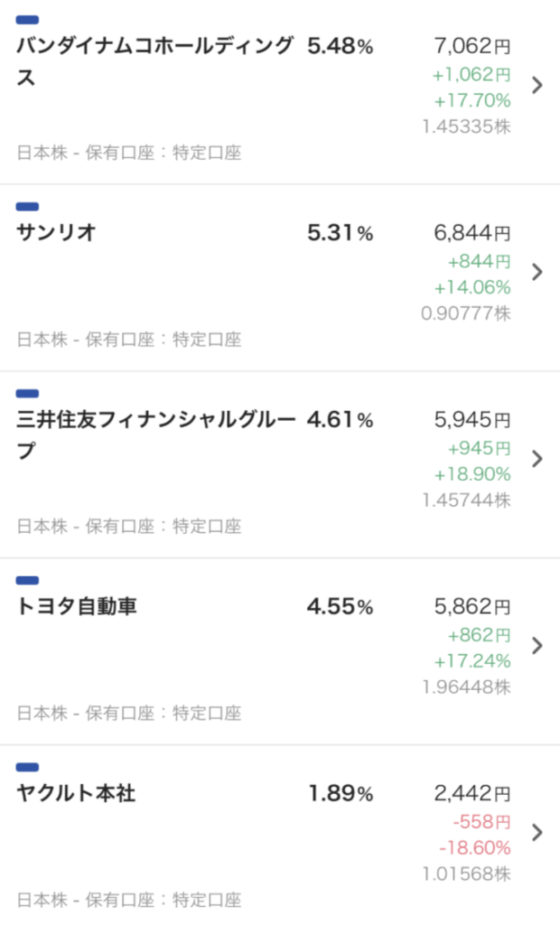Select the +18.90% gain figure
Screen dimensions: 560x925
click(471, 474)
